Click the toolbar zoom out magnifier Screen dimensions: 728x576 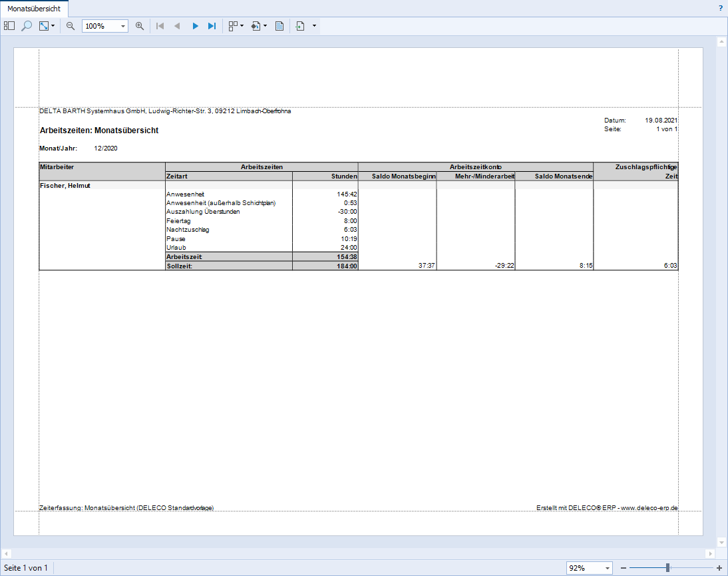click(71, 26)
